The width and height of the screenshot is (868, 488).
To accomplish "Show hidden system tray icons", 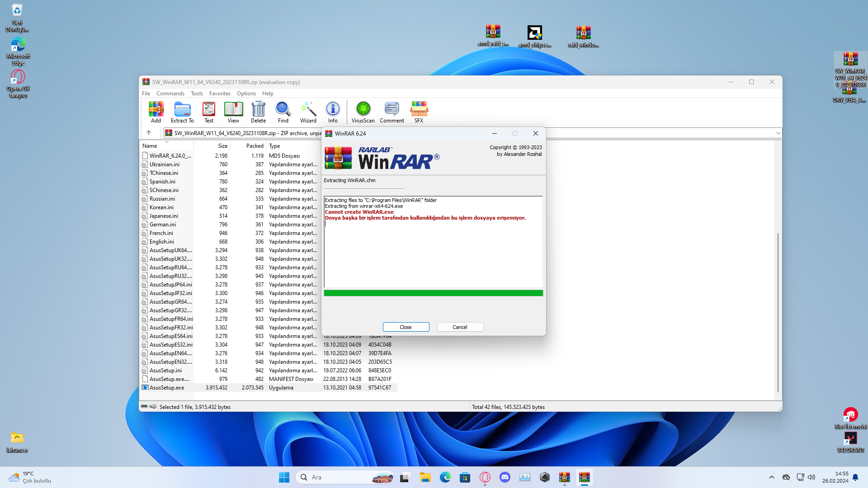I will (772, 477).
